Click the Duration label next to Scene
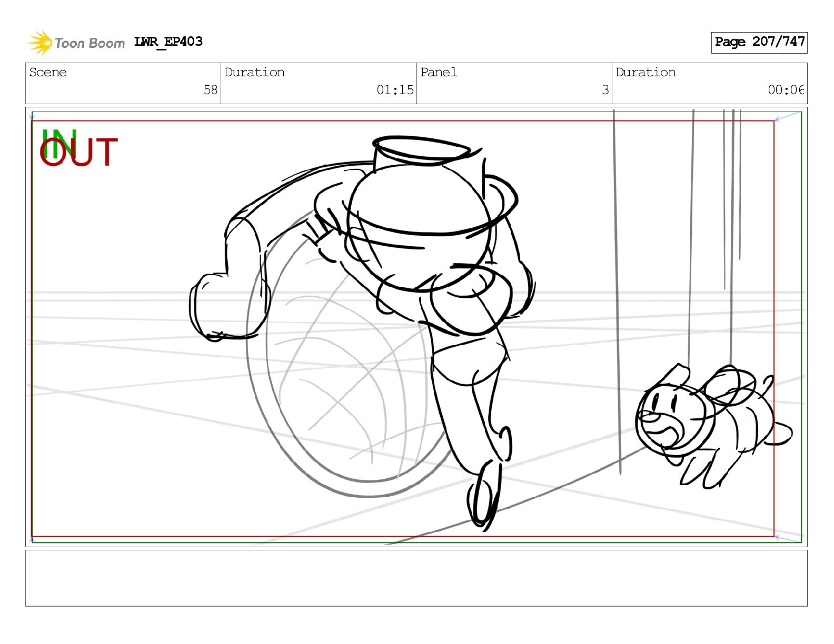The height and width of the screenshot is (644, 834). (254, 72)
